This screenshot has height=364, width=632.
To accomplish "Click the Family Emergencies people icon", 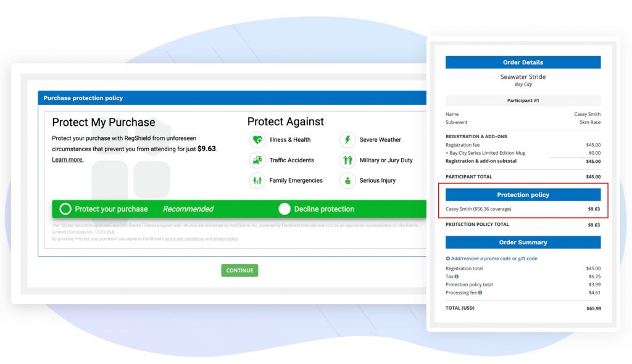I will 257,181.
